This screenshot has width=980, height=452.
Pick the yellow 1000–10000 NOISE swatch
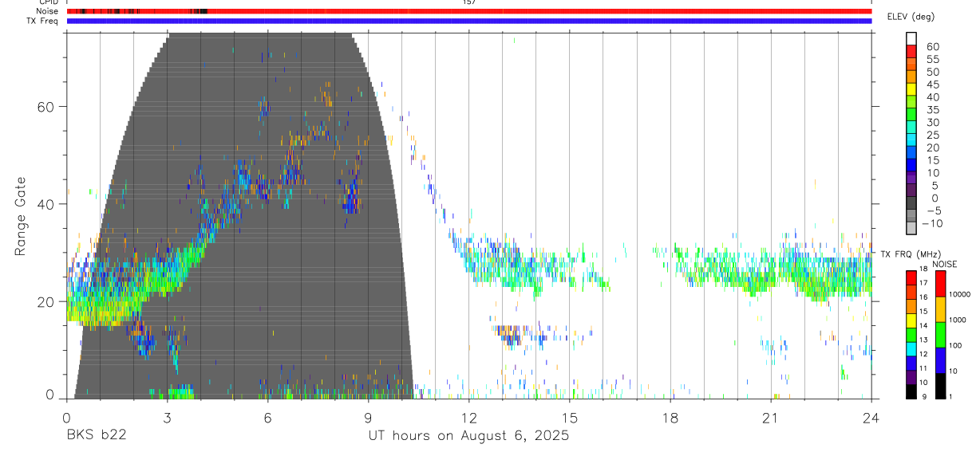(940, 309)
